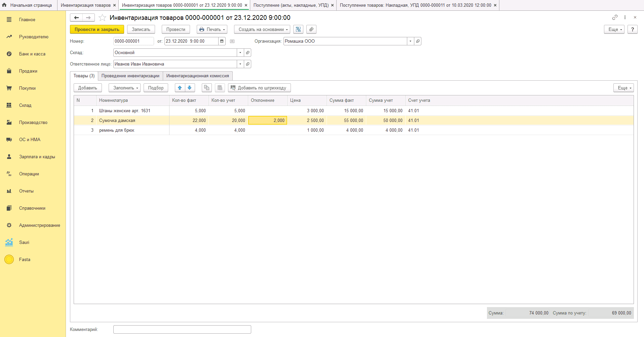Move row up with blue up arrow

pyautogui.click(x=180, y=88)
